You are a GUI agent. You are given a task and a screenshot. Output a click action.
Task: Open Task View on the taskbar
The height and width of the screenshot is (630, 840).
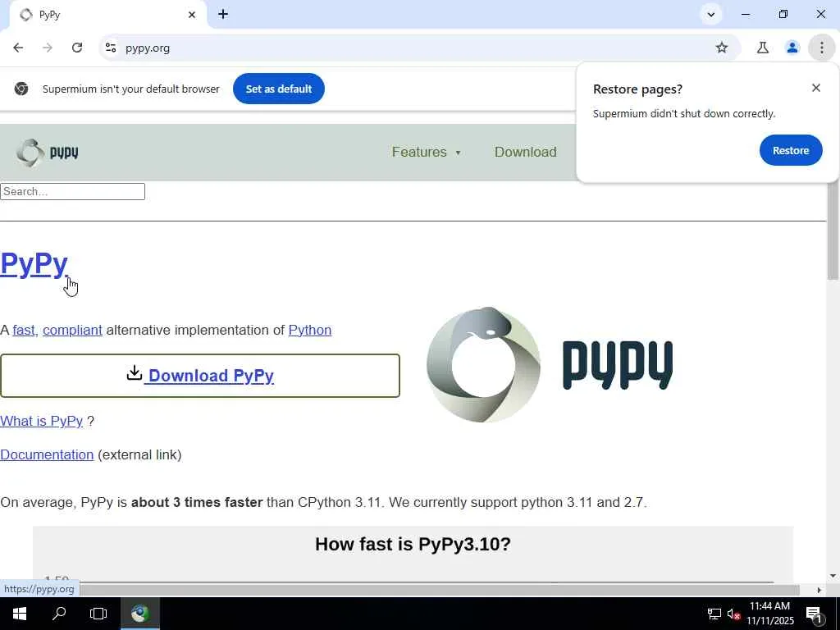click(x=98, y=614)
